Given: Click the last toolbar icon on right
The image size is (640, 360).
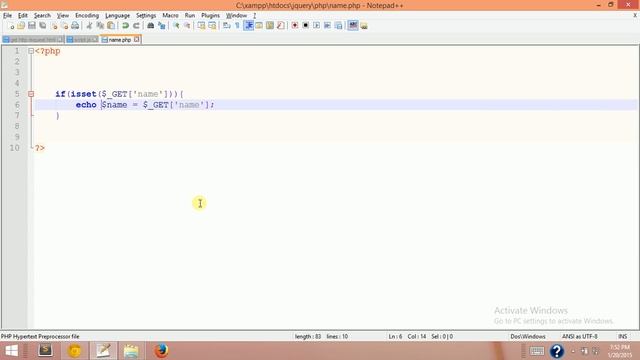Looking at the screenshot, I should (x=364, y=26).
